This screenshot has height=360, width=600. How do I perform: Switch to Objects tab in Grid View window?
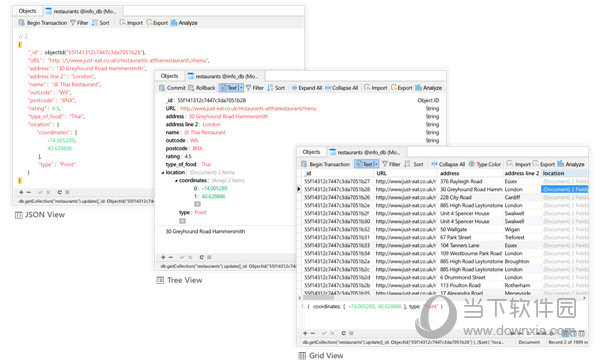pyautogui.click(x=311, y=152)
